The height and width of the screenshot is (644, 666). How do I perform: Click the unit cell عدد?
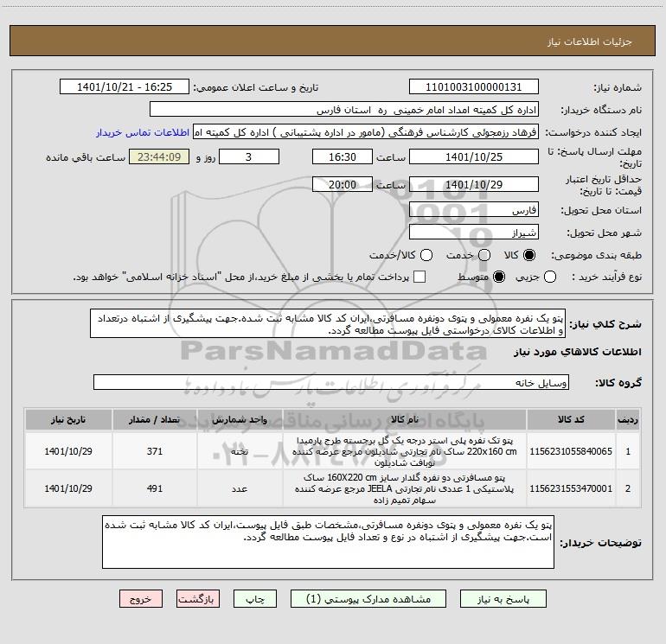[x=240, y=488]
